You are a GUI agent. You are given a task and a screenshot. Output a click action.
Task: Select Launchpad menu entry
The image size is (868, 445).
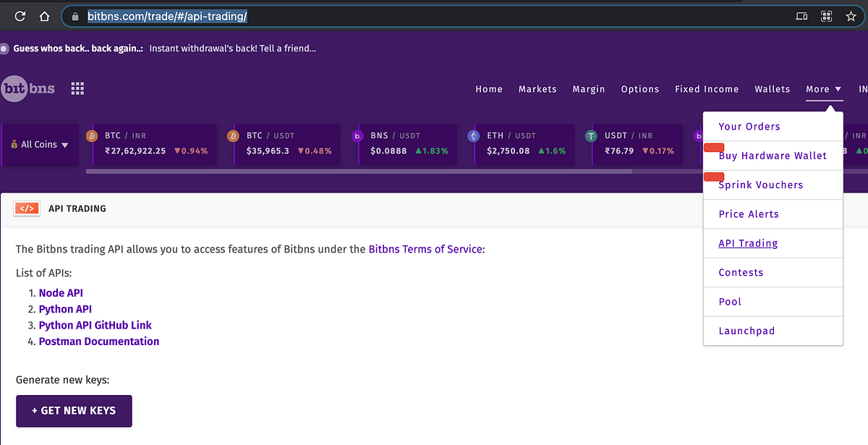click(x=773, y=331)
